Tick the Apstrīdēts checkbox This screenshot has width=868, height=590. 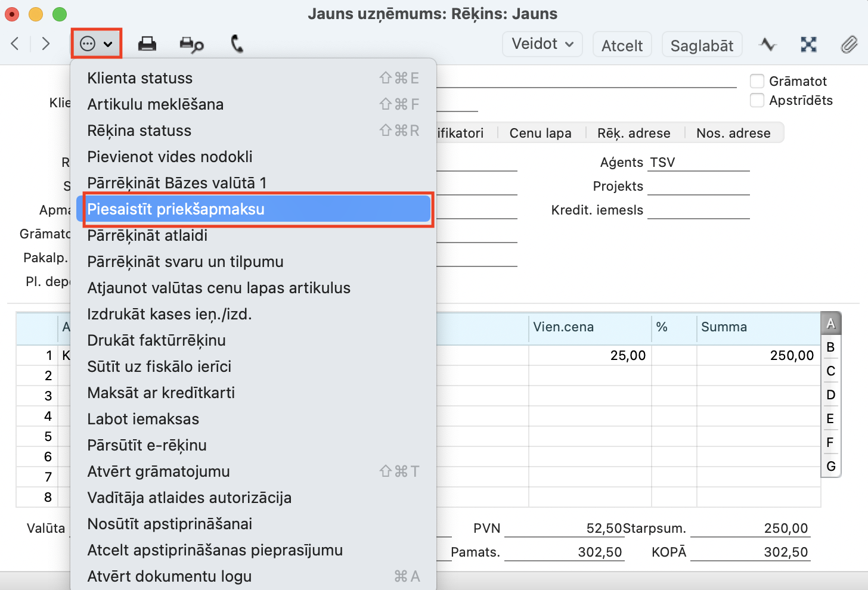757,100
